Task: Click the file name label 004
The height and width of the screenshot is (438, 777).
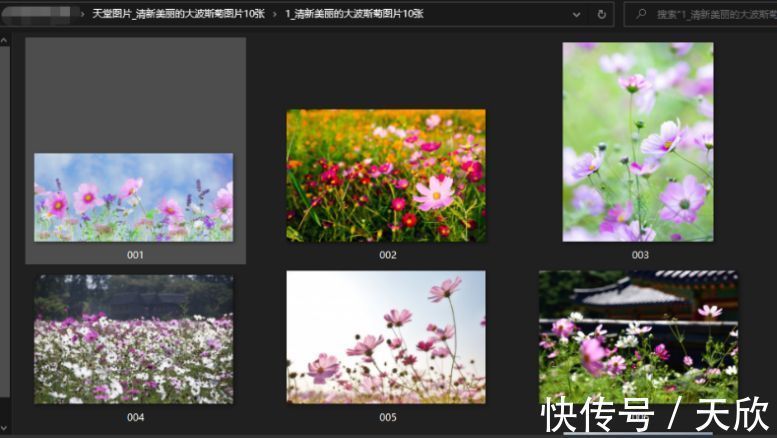Action: click(135, 417)
